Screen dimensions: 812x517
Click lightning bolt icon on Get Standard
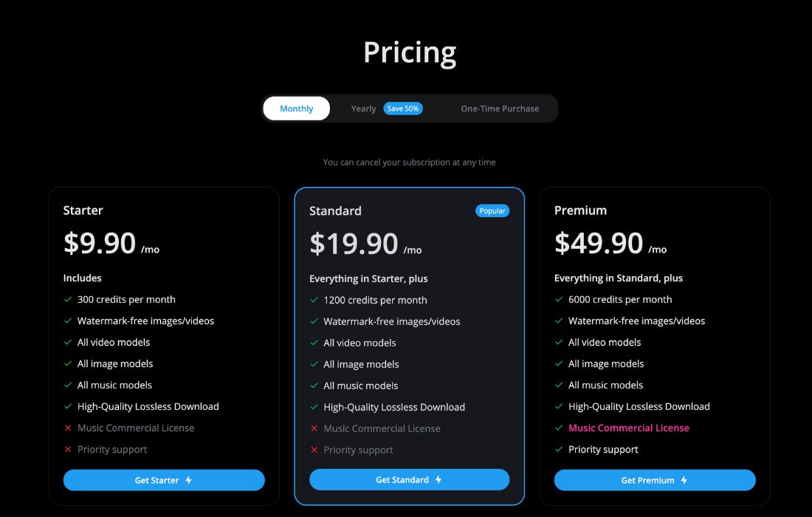point(438,479)
